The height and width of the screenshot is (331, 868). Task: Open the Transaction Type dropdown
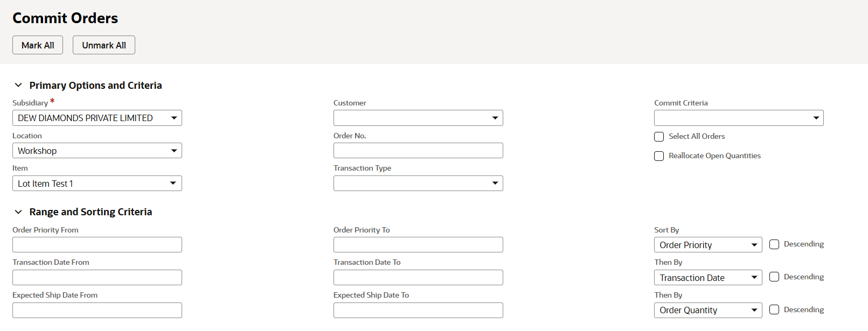click(418, 184)
